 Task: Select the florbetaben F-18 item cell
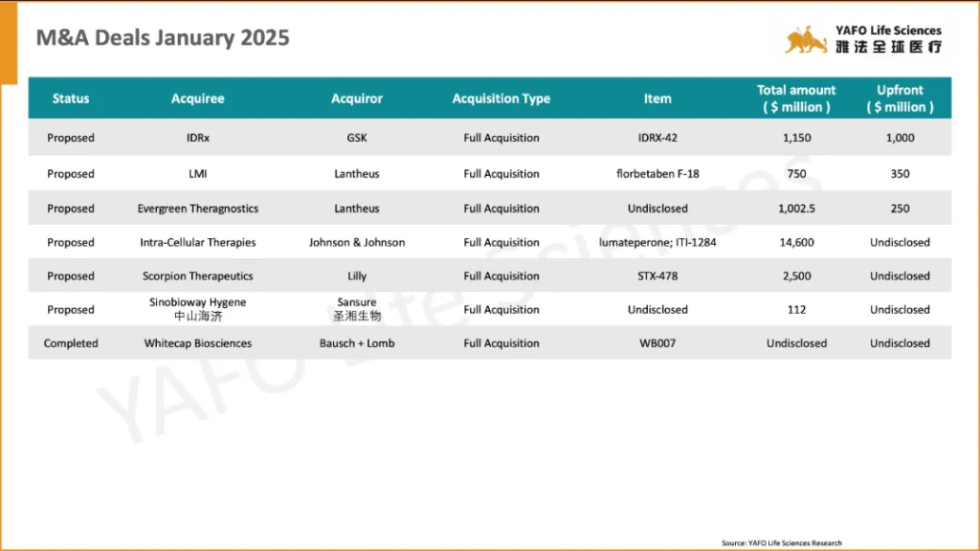click(657, 174)
